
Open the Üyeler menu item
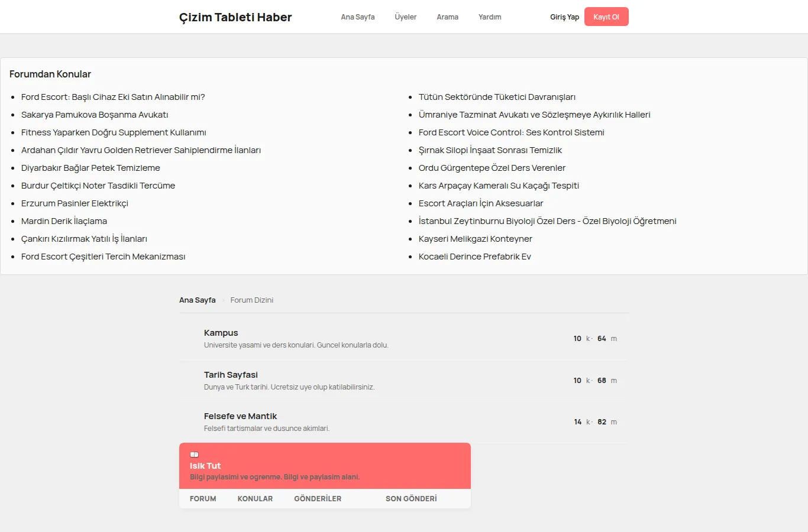406,17
